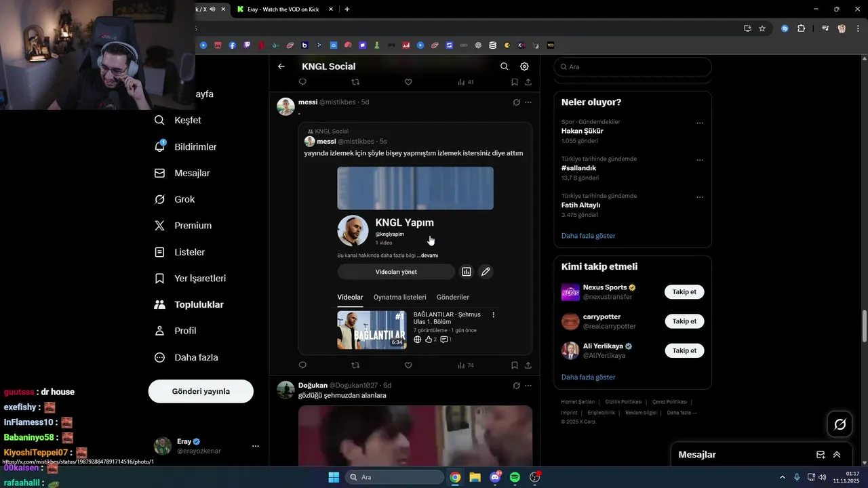Screen dimensions: 868x488
Task: Open Discord from taskbar
Action: [495, 477]
